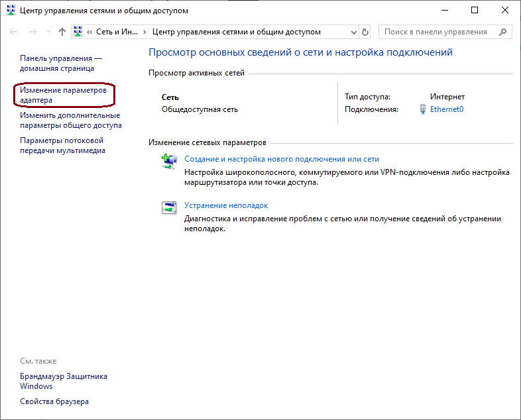Click the search magnifier icon
Screen dimensions: 521x420
(x=502, y=32)
